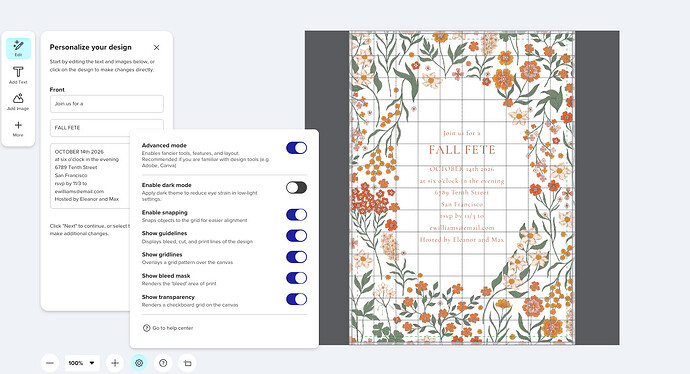Open the Add Image tool
This screenshot has width=690, height=374.
click(x=18, y=102)
